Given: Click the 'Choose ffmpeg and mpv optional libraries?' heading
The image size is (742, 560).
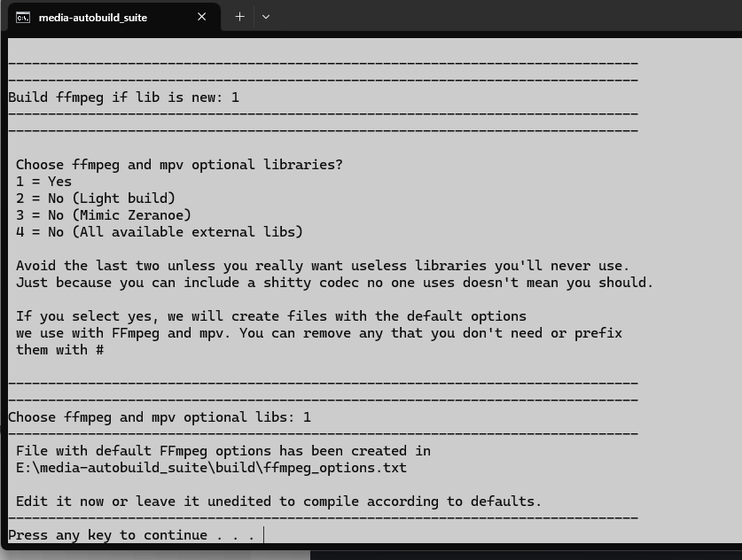Looking at the screenshot, I should 179,165.
